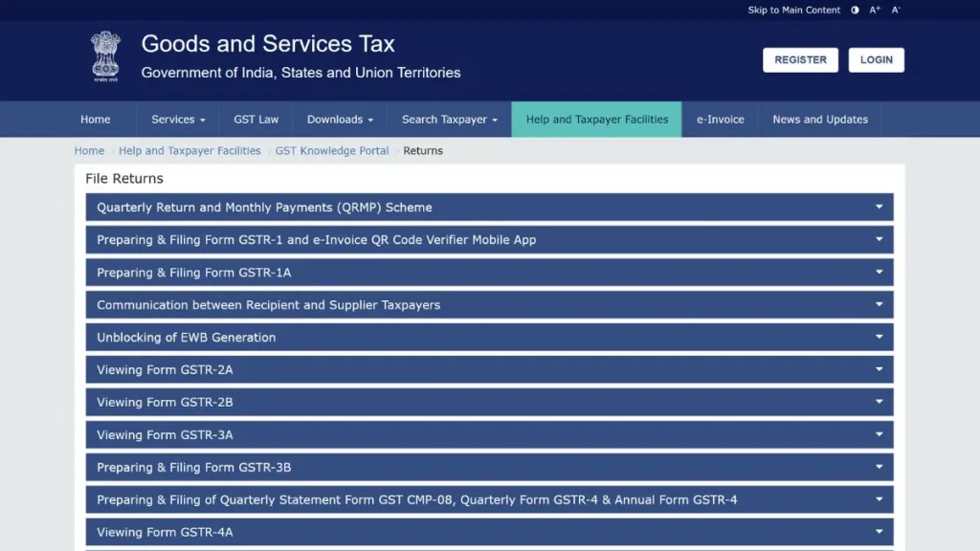Open the Search Taxpayer dropdown
This screenshot has width=980, height=551.
(448, 119)
